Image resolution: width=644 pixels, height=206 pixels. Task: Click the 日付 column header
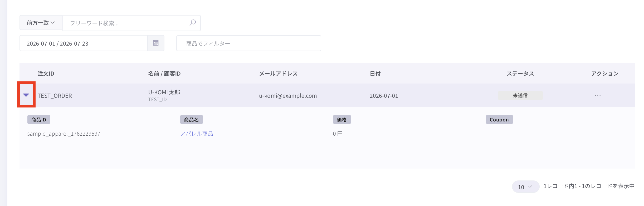click(375, 73)
